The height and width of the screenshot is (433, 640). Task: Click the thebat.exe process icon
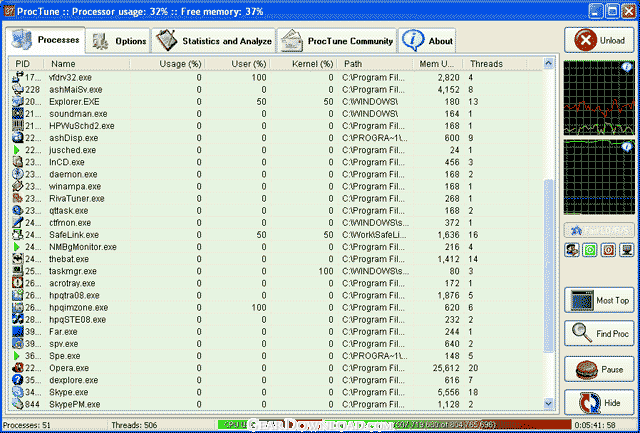[x=18, y=259]
